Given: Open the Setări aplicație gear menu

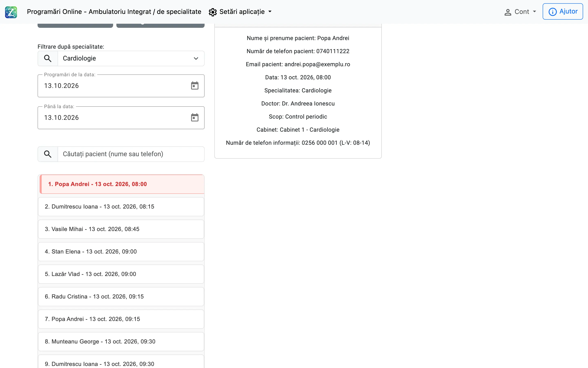Looking at the screenshot, I should pos(240,12).
